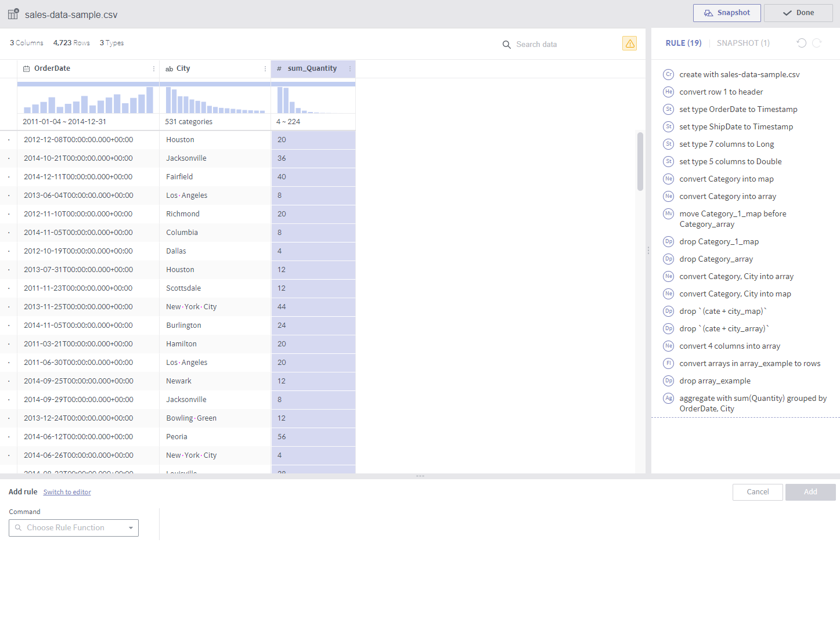
Task: Click the '4,723 Rows' count label
Action: (x=71, y=43)
